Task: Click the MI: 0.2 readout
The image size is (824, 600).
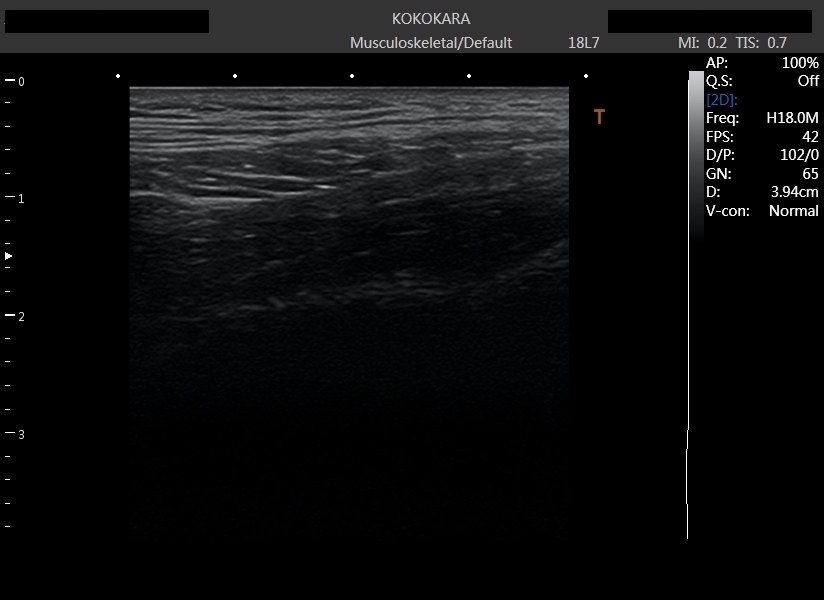Action: pos(703,43)
